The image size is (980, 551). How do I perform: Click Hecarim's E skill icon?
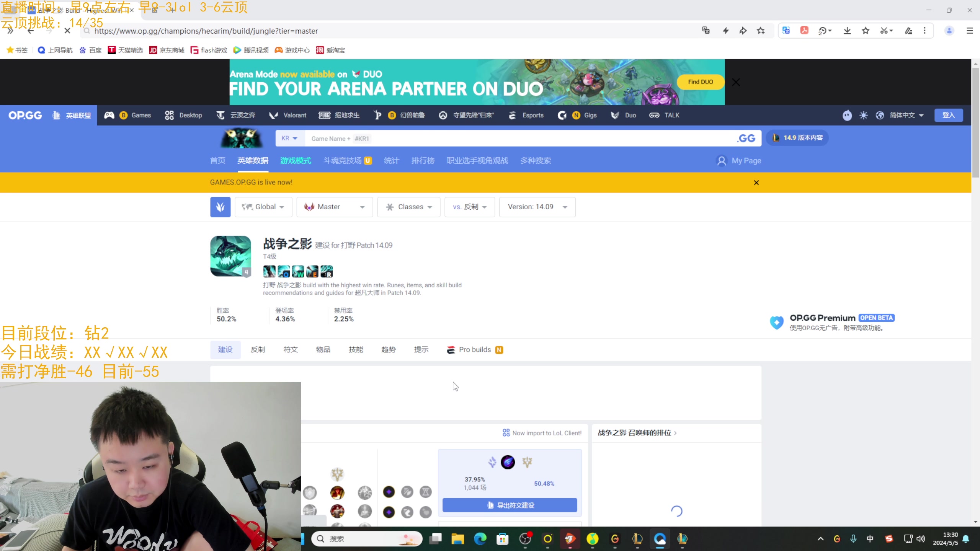[312, 271]
